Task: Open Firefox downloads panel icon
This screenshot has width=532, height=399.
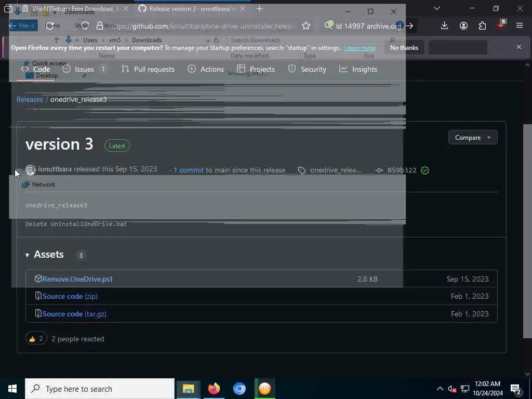Action: point(444,26)
